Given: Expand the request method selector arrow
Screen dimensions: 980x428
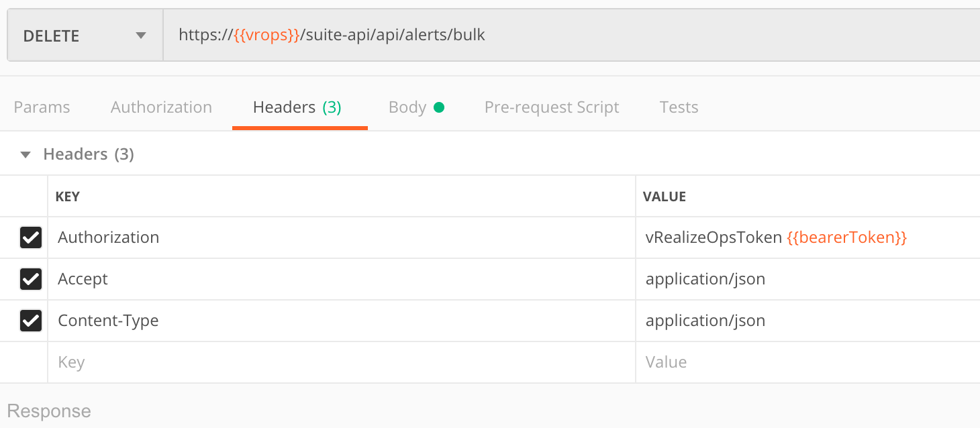Looking at the screenshot, I should [140, 34].
